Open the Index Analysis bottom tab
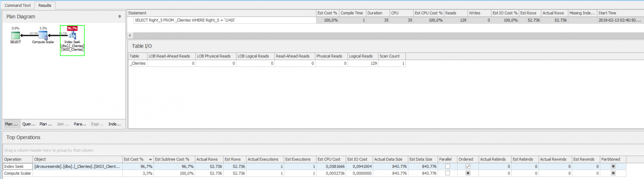The height and width of the screenshot is (179, 644). pyautogui.click(x=114, y=124)
